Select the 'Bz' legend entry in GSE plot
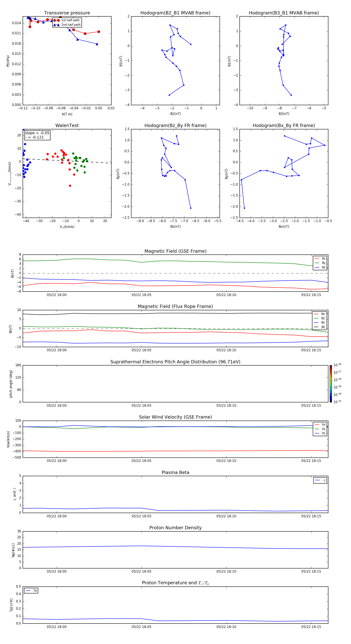The height and width of the screenshot is (644, 351). pos(320,267)
